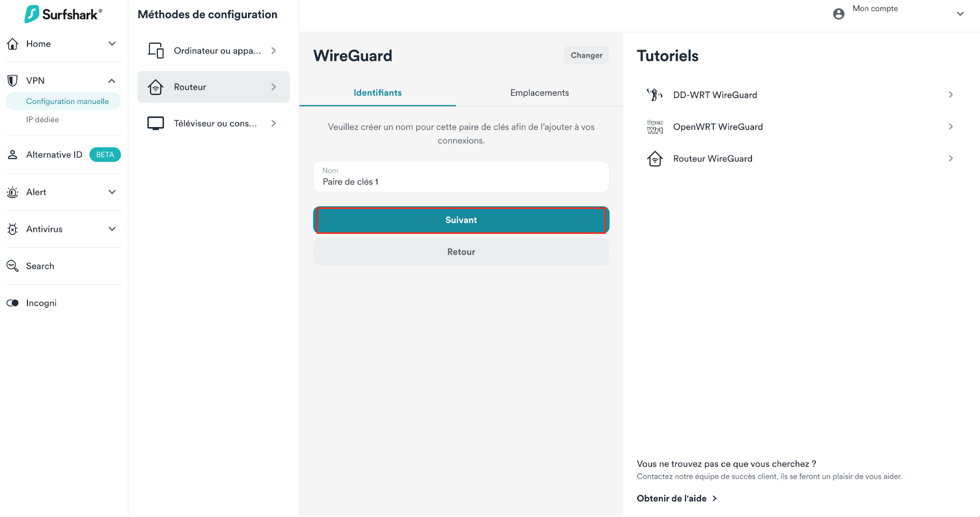This screenshot has height=517, width=980.
Task: Click the Alternative ID person icon
Action: (x=13, y=155)
